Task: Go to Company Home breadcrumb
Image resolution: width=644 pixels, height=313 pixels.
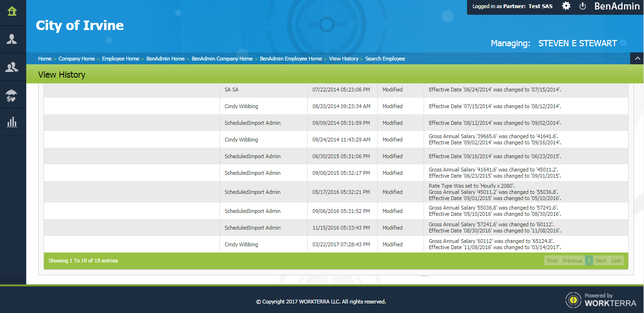Action: (77, 59)
